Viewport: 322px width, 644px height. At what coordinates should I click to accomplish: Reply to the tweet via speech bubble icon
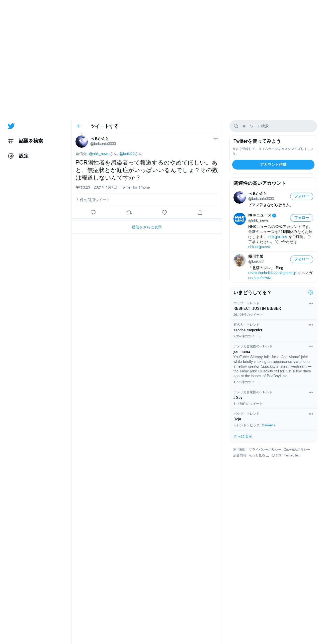[93, 212]
